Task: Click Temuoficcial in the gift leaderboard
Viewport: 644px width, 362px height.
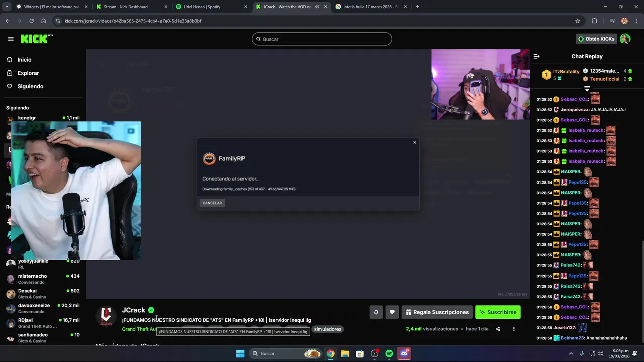Action: click(604, 79)
